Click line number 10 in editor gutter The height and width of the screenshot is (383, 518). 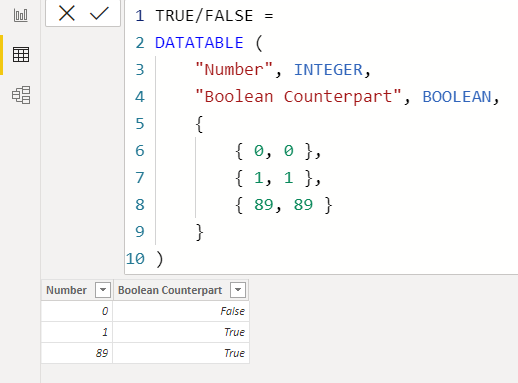coord(135,259)
